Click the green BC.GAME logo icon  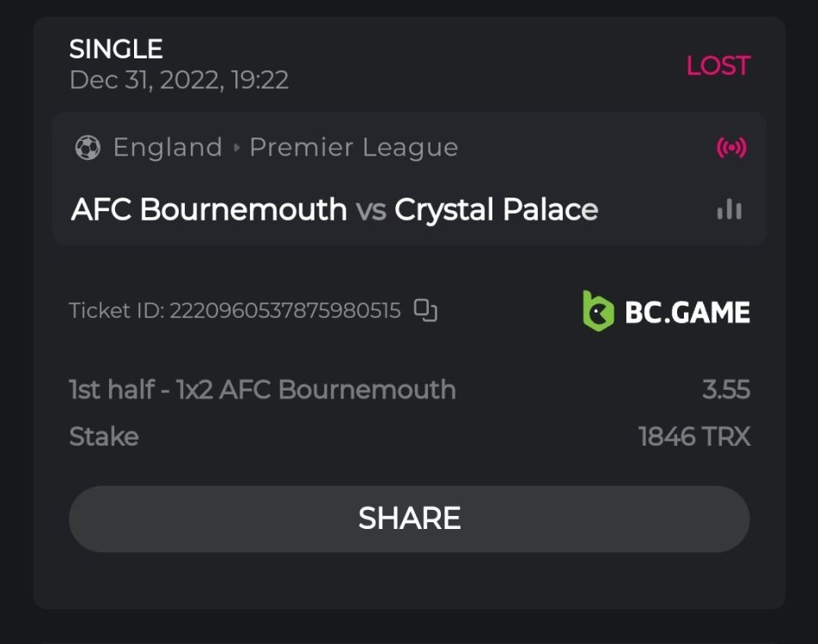598,311
